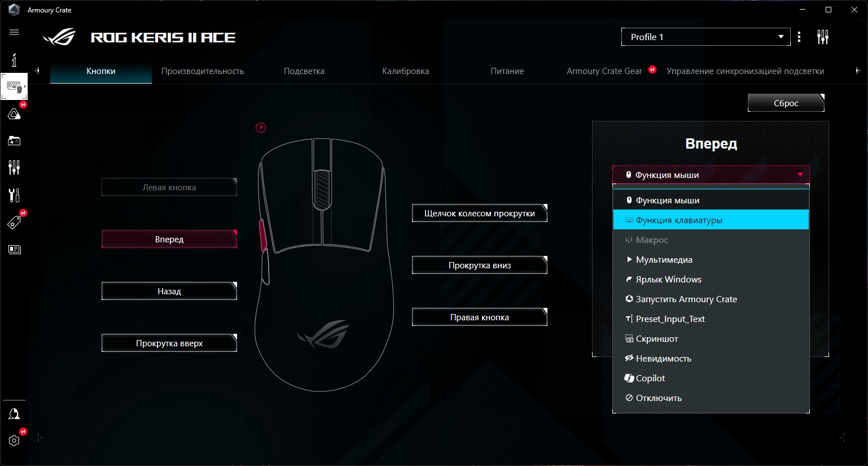
Task: Select the Правая кнопка button
Action: click(x=480, y=317)
